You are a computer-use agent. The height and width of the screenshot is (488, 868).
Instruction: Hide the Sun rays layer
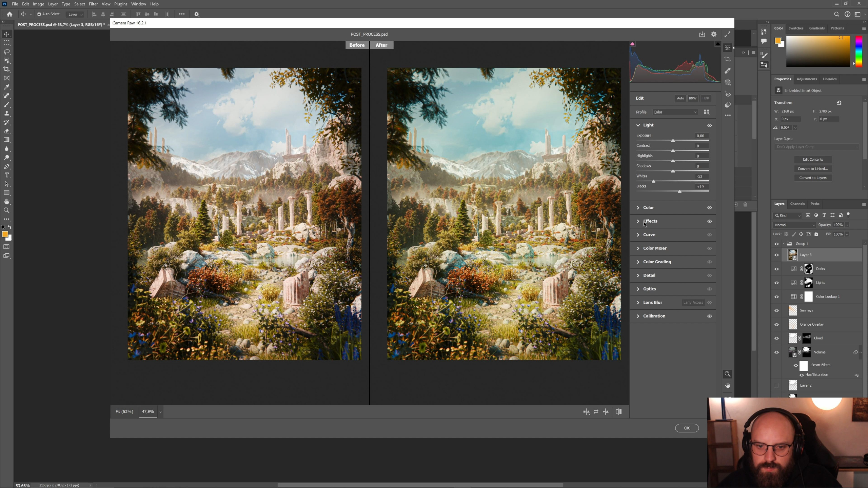pyautogui.click(x=776, y=310)
